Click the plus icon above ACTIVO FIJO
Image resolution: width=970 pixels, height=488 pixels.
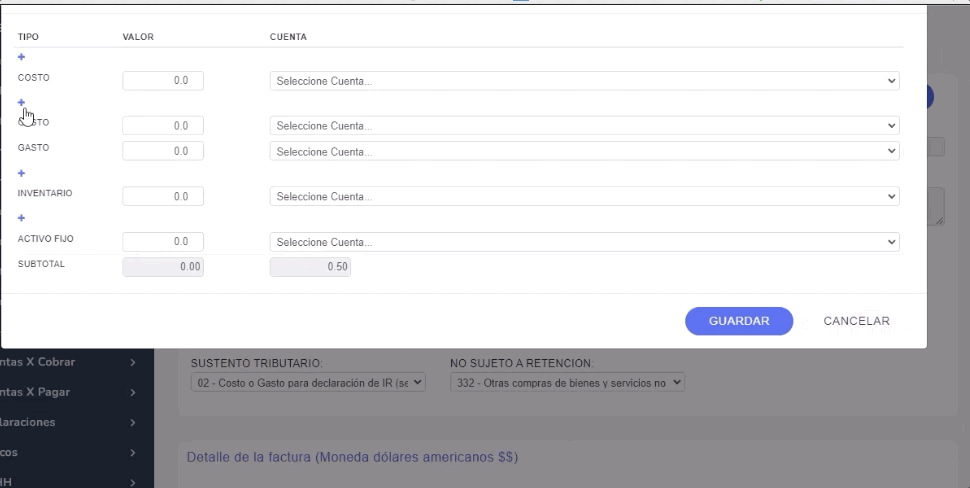(x=22, y=217)
